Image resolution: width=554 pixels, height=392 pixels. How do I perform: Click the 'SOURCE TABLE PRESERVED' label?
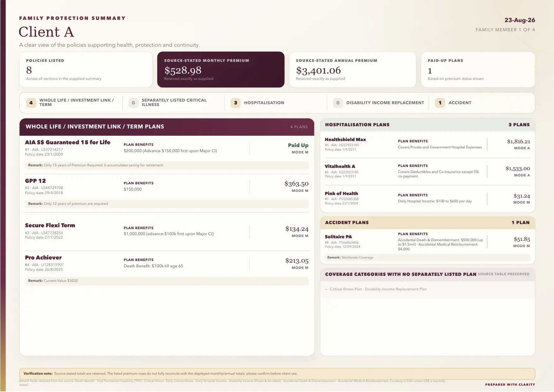click(504, 274)
